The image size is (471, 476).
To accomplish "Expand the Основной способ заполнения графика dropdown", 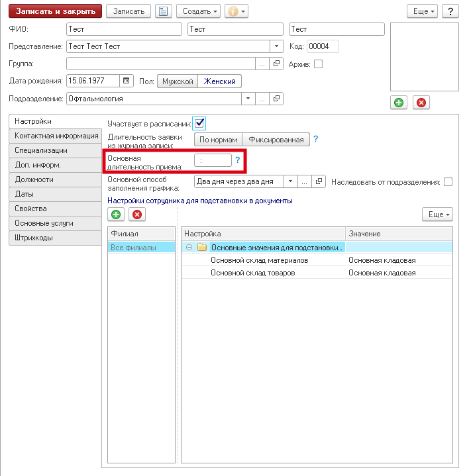I will tap(289, 181).
